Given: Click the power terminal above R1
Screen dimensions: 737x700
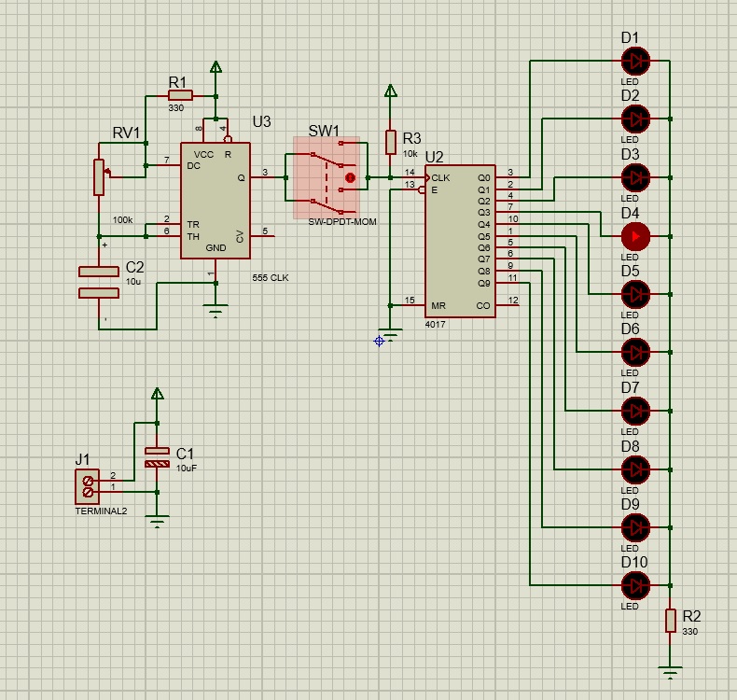Looking at the screenshot, I should (216, 67).
